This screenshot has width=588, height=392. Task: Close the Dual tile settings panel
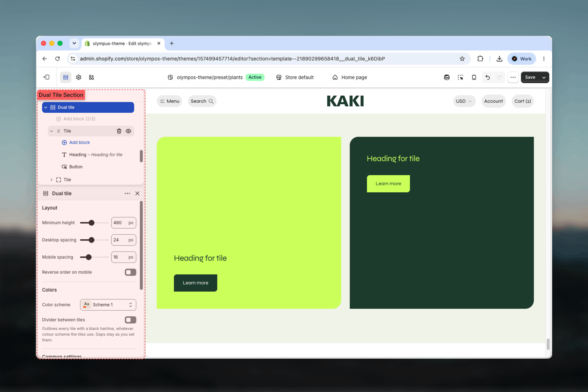coord(137,193)
